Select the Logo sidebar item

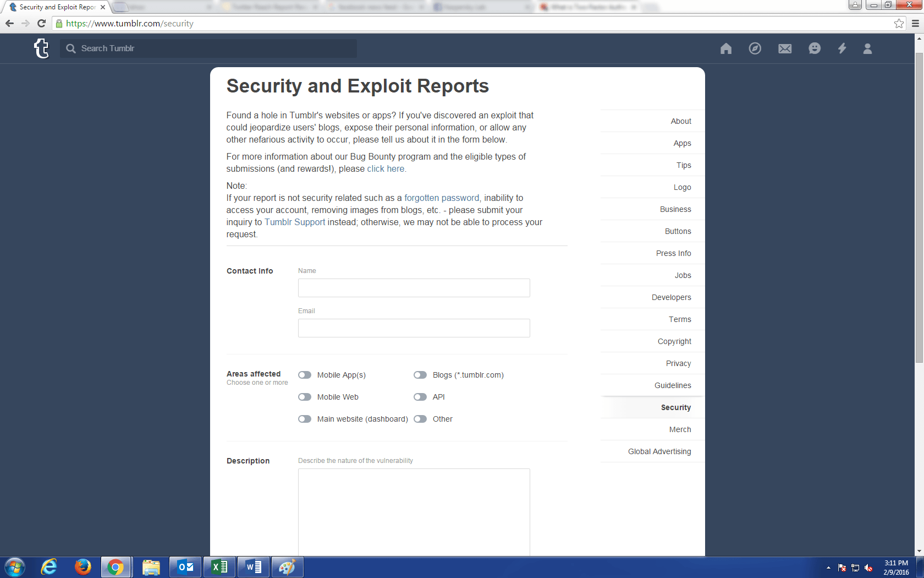(652, 187)
